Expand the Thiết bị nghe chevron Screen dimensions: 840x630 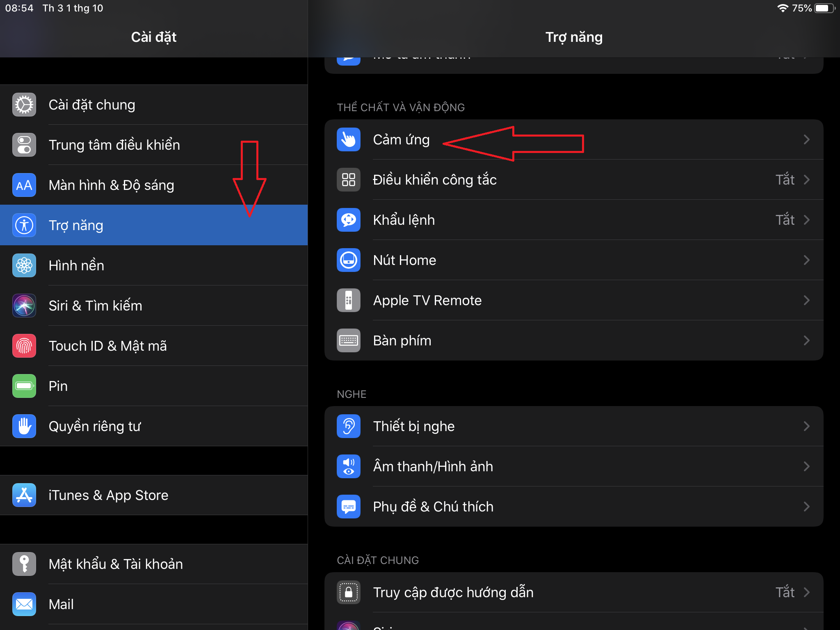coord(806,426)
